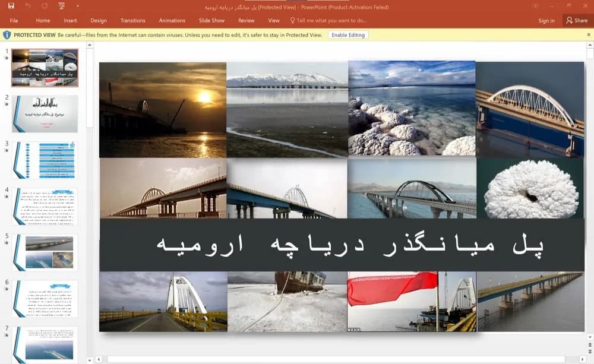
Task: Click the white salt ring photo
Action: [530, 188]
